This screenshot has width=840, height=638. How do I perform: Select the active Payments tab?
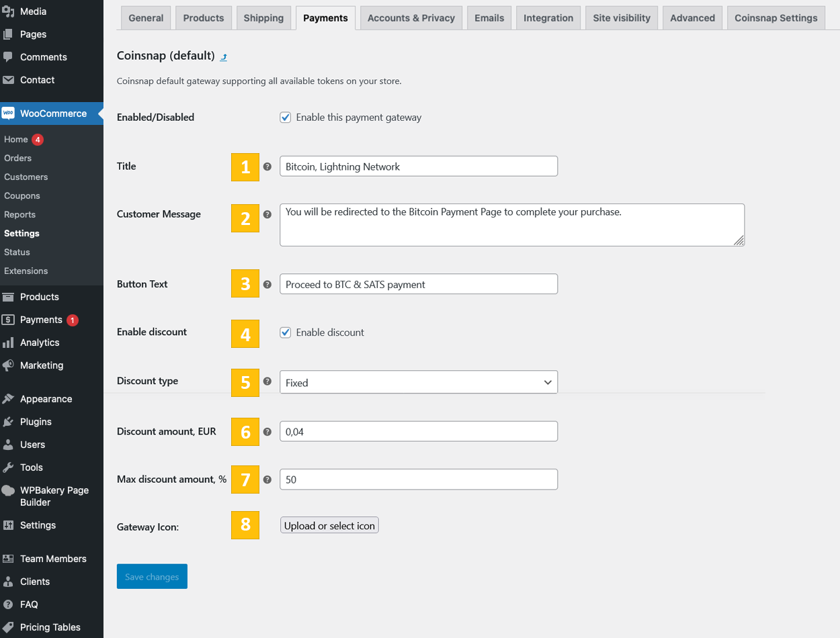coord(325,18)
